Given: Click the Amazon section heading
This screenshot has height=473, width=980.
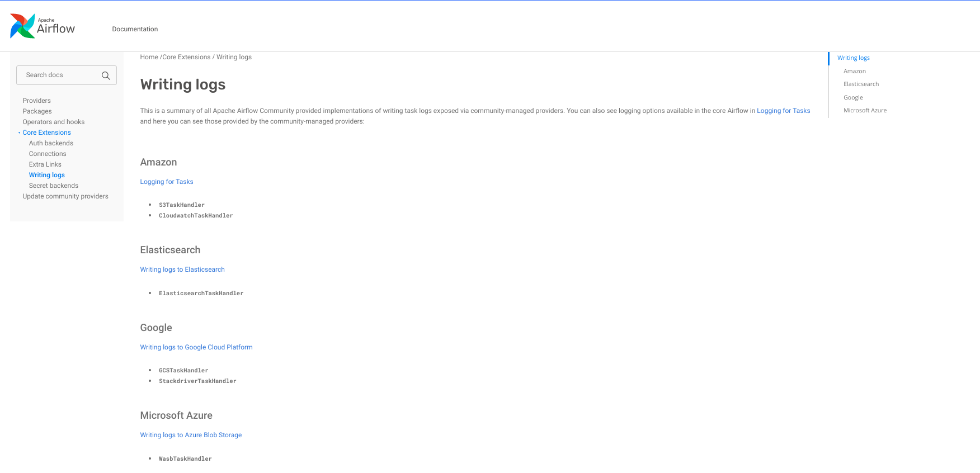Looking at the screenshot, I should (158, 162).
